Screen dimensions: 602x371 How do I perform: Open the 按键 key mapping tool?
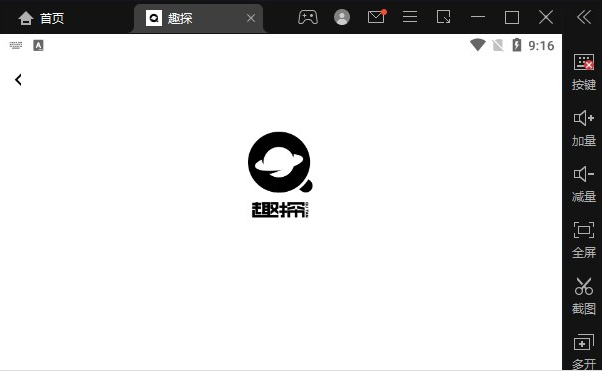[584, 72]
